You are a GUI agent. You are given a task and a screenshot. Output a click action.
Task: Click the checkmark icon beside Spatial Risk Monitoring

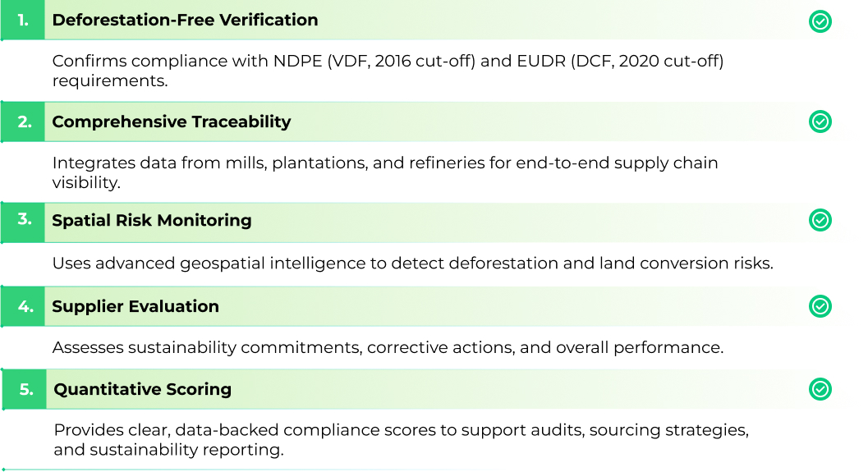[820, 220]
